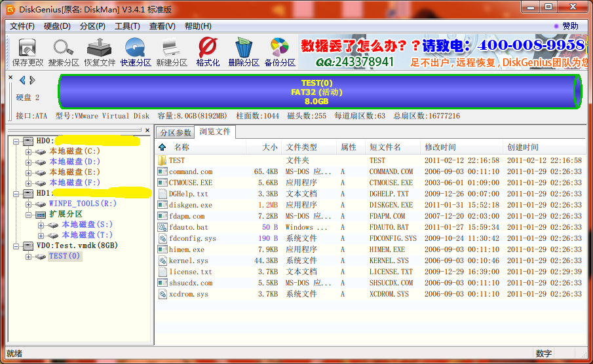Collapse VD0:Test.vmdk tree node
The width and height of the screenshot is (593, 364).
(x=16, y=246)
